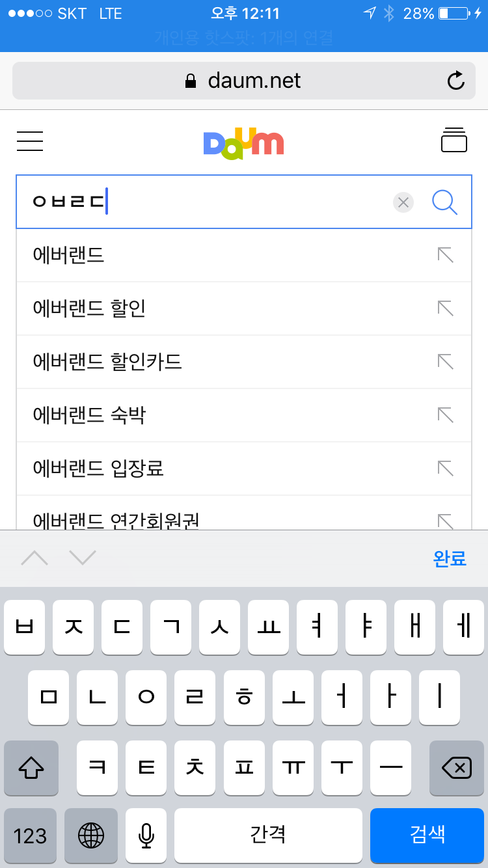Tap the up chevron above the keyboard
Screen dimensions: 488x868
pos(35,558)
